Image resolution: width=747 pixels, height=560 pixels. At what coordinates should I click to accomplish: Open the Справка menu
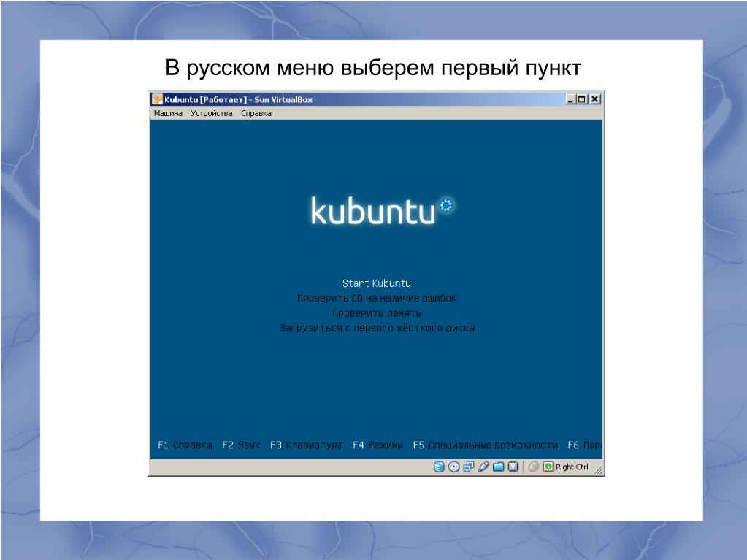(x=256, y=113)
